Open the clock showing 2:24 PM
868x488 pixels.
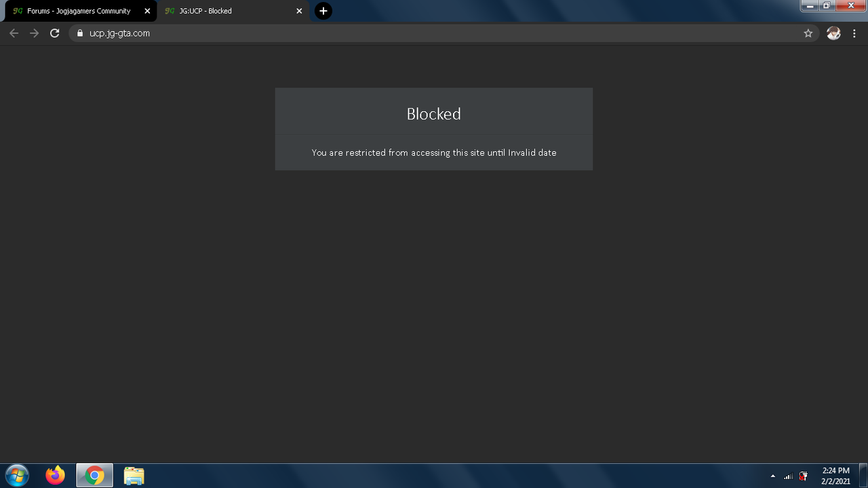click(835, 476)
